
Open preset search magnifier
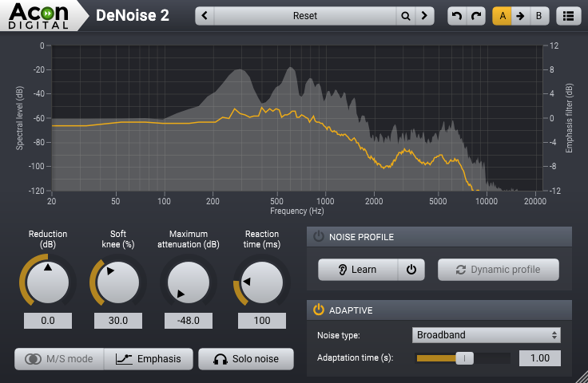405,16
